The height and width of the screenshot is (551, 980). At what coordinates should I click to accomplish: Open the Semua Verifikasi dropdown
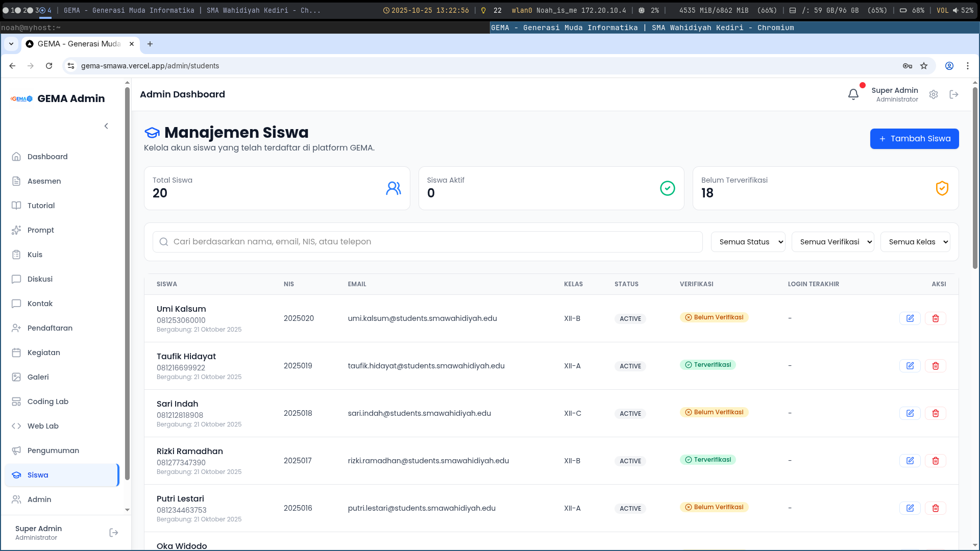832,242
